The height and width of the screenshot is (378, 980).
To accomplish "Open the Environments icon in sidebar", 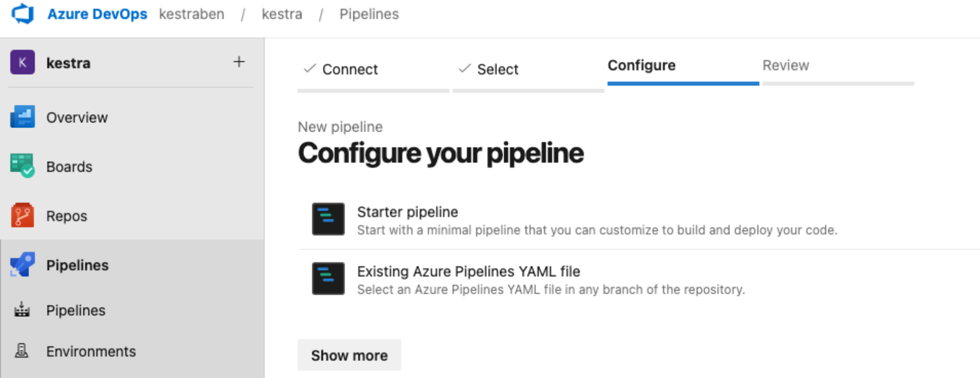I will (x=22, y=351).
